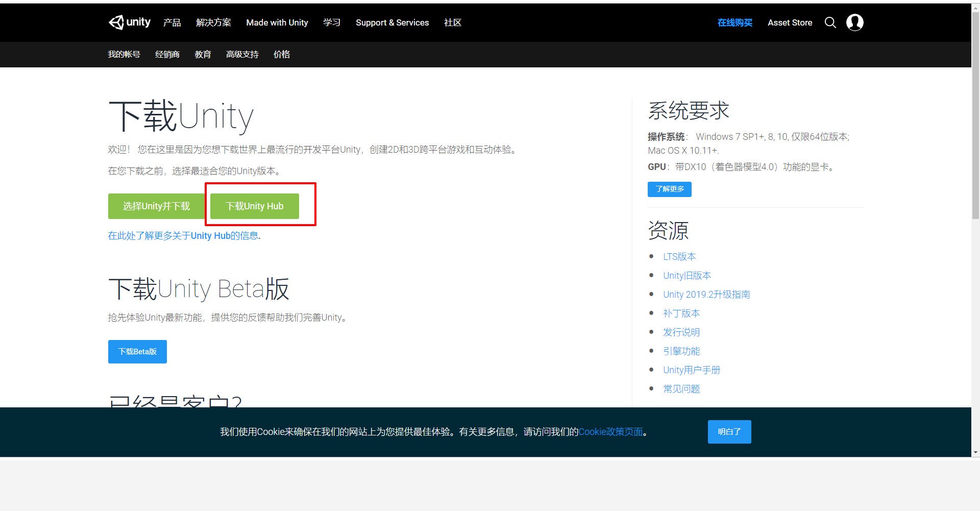Click the 下载Beta版 button
Image resolution: width=980 pixels, height=511 pixels.
[x=137, y=352]
